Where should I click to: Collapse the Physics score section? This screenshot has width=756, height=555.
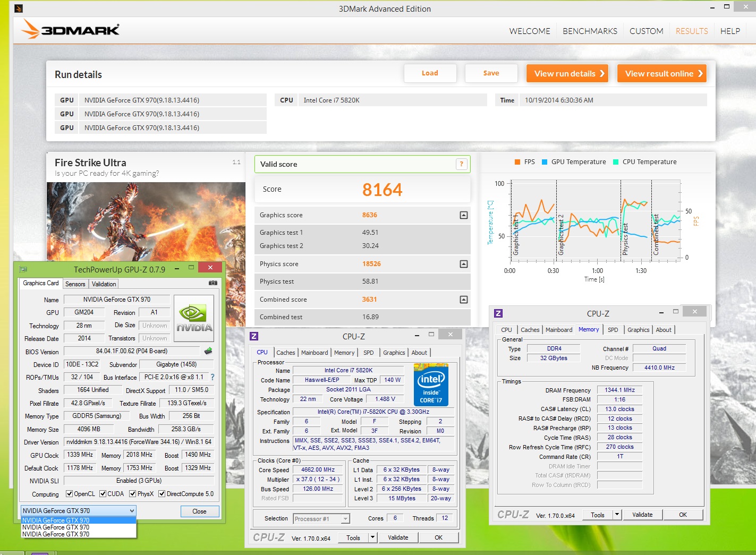pyautogui.click(x=464, y=264)
